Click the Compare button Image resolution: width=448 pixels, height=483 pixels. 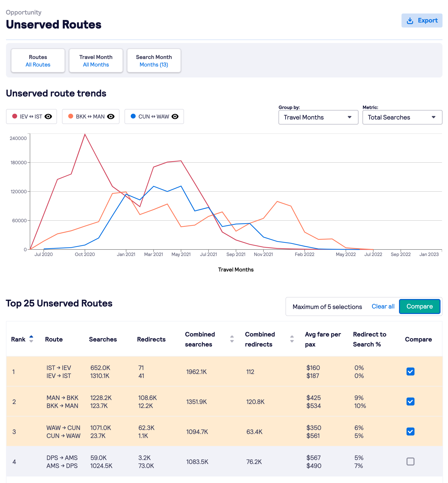419,306
